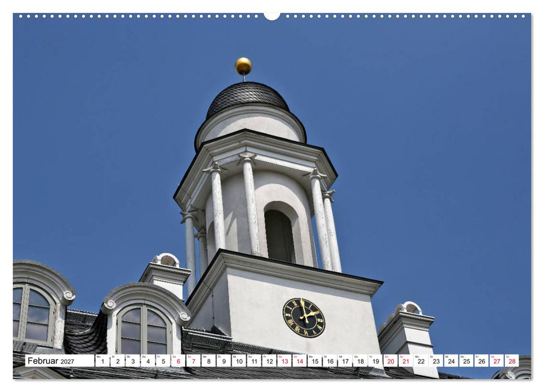Click the central arched dormer window
Viewport: 544px width, 392px height.
point(143,329)
